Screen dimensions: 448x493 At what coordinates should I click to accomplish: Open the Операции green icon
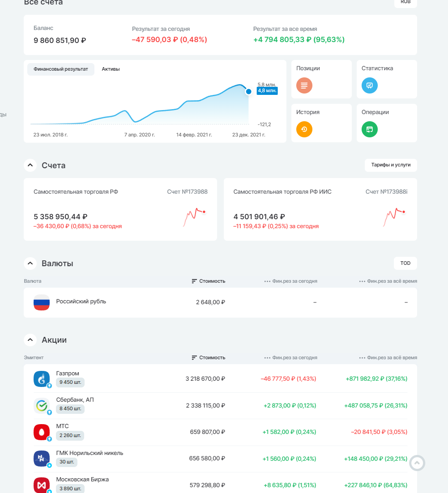[369, 129]
